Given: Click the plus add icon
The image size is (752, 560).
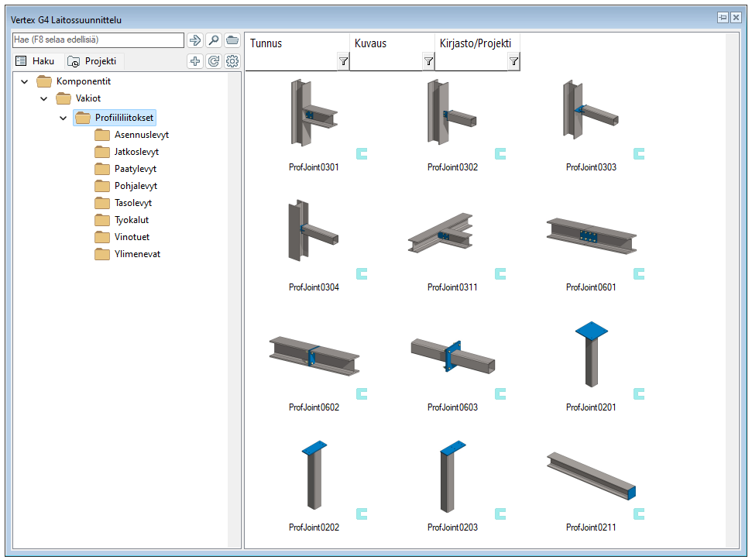Looking at the screenshot, I should pos(195,61).
